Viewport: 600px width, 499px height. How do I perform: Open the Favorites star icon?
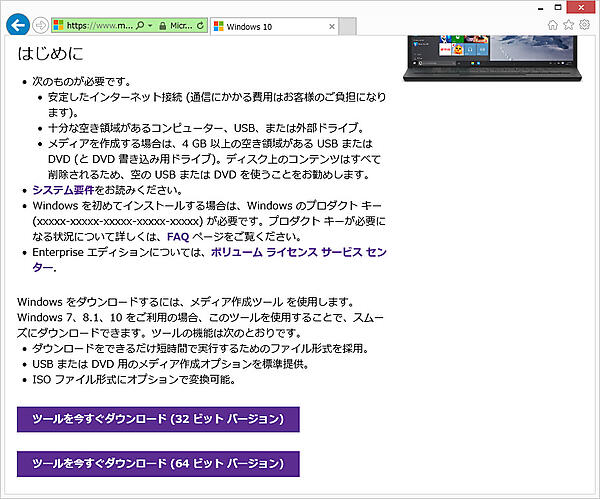(569, 25)
